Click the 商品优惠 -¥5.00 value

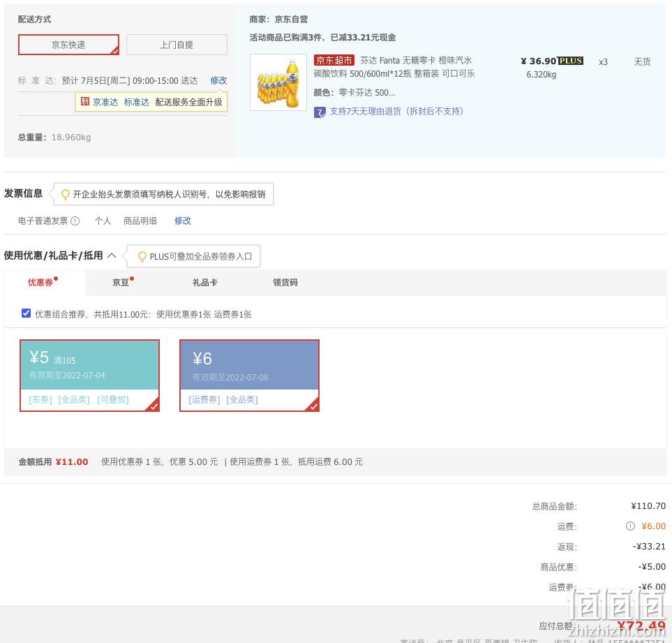click(652, 567)
